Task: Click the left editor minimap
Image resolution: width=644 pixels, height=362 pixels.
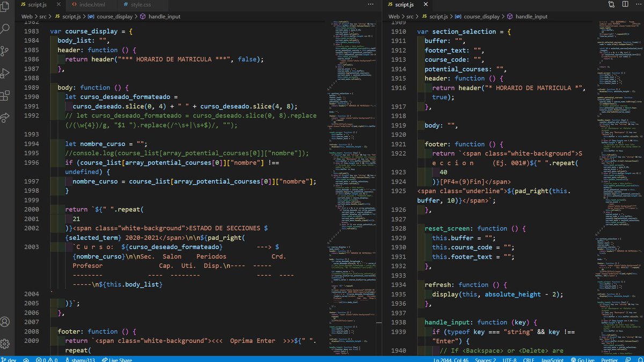Action: (x=352, y=188)
